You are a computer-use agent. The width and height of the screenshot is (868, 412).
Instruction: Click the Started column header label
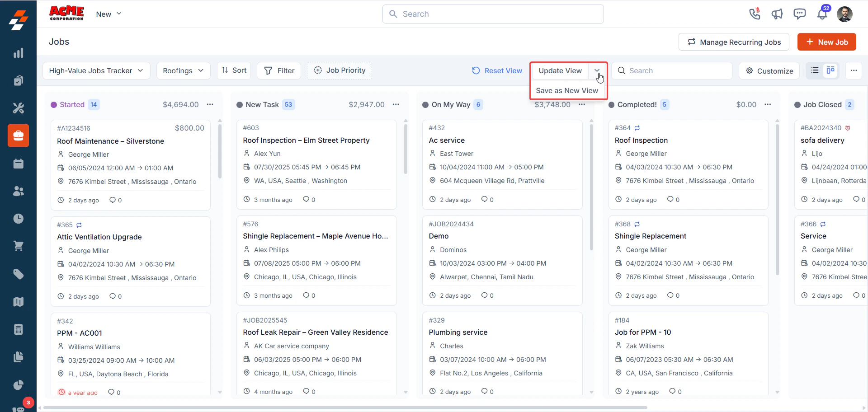click(72, 104)
